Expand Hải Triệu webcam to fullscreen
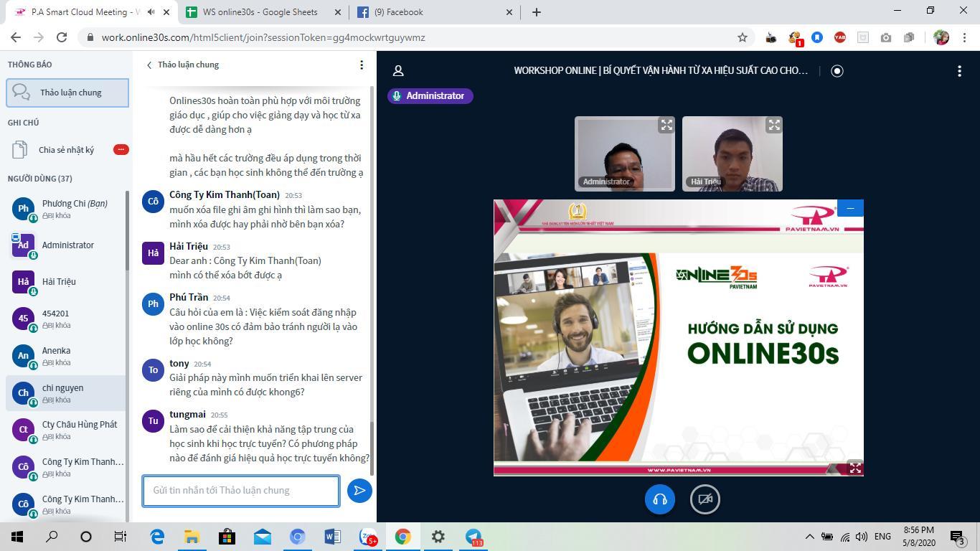Viewport: 980px width, 551px height. (x=774, y=126)
